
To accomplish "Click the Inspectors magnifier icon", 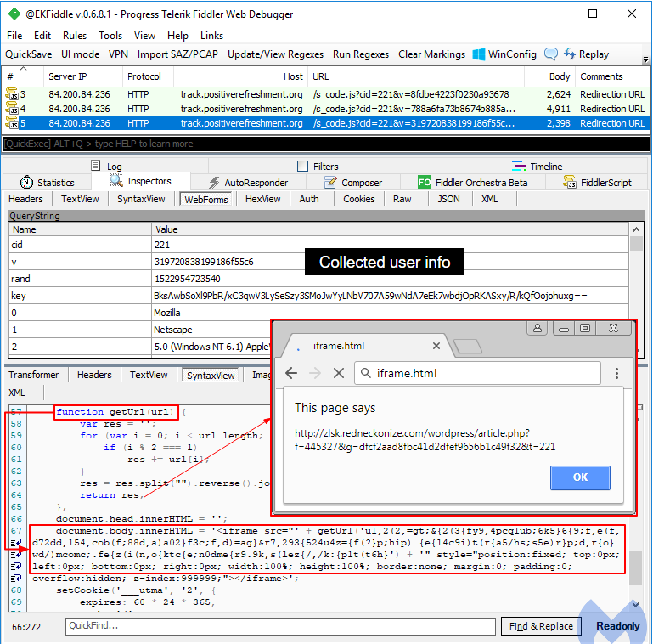I will click(115, 181).
